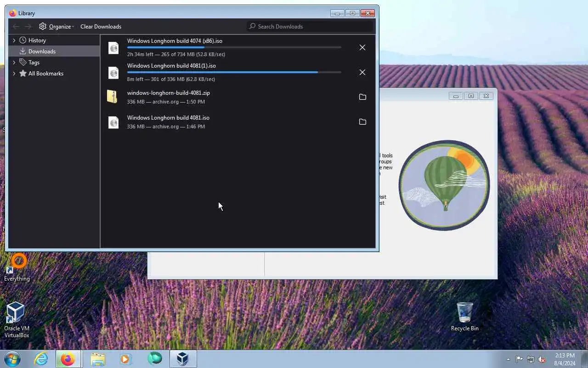Click the muted volume tray icon

tap(542, 359)
